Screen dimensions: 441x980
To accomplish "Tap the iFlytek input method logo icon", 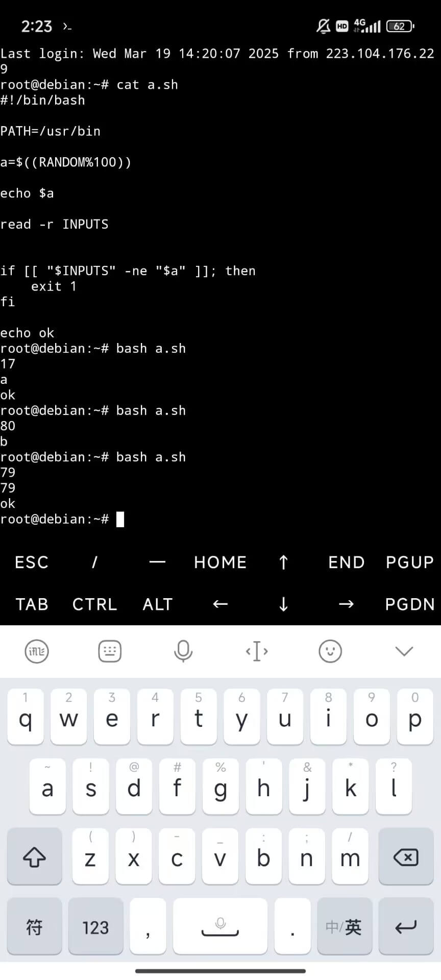I will 37,651.
